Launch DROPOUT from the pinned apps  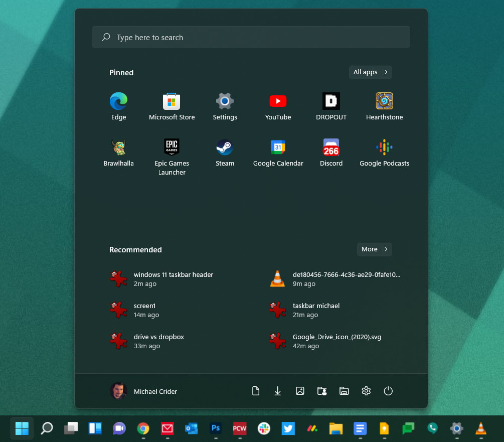click(331, 106)
